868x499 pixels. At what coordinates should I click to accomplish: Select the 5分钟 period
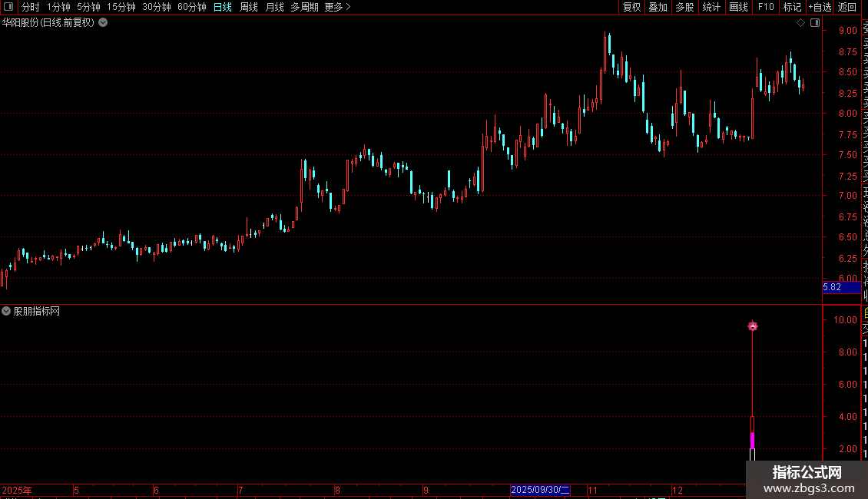click(x=88, y=7)
